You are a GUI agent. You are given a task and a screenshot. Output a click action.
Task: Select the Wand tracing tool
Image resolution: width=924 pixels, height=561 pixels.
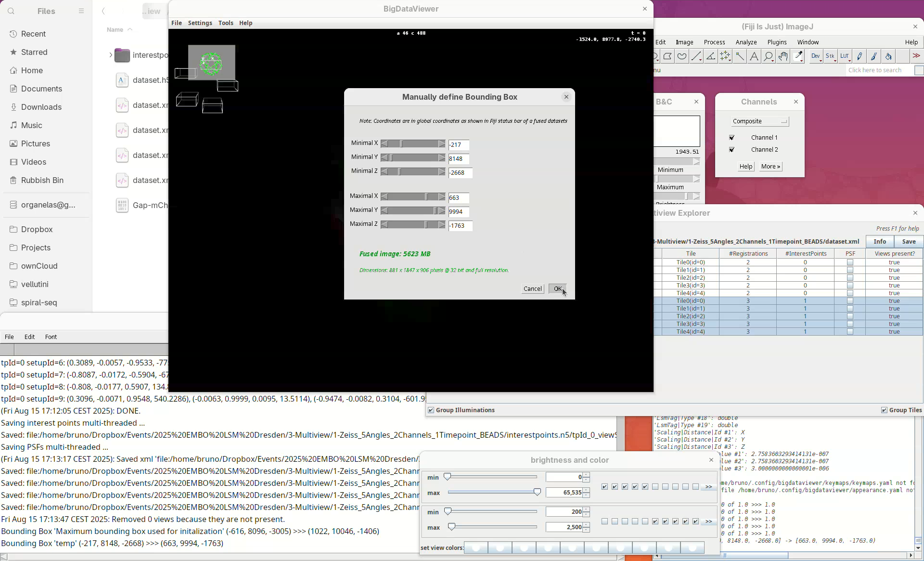pos(740,57)
